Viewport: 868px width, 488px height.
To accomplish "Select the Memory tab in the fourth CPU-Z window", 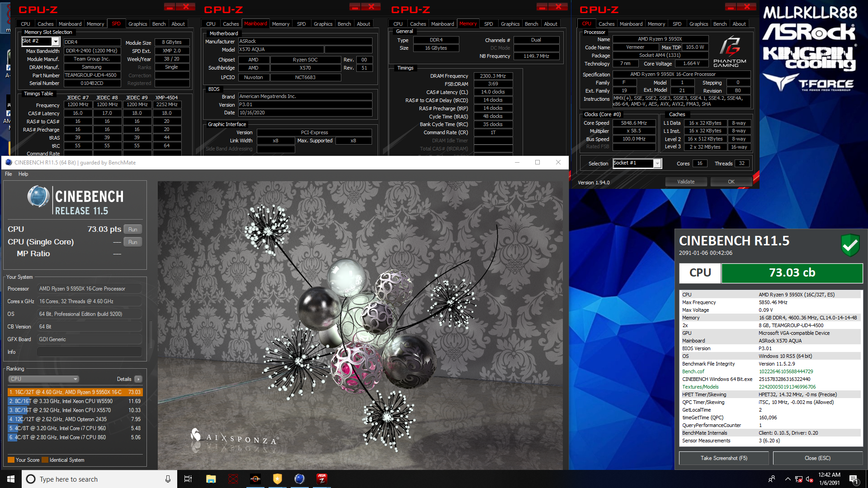I will point(656,24).
